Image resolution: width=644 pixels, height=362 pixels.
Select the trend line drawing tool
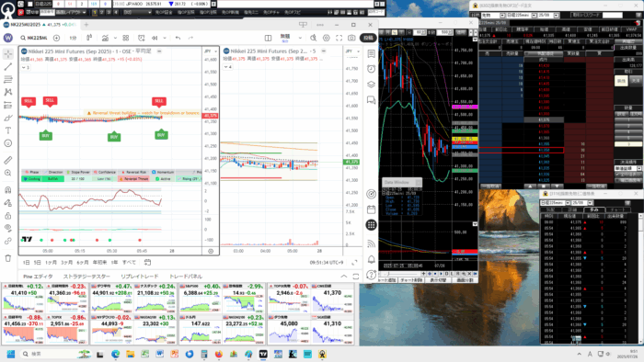[x=7, y=67]
